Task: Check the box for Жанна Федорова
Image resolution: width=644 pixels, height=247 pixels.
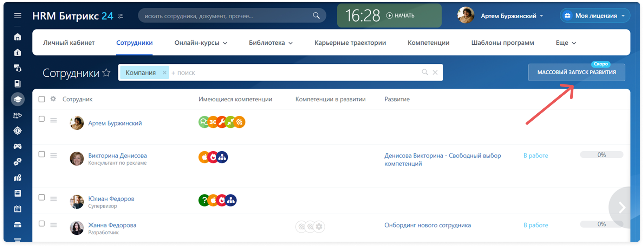Action: pos(41,223)
